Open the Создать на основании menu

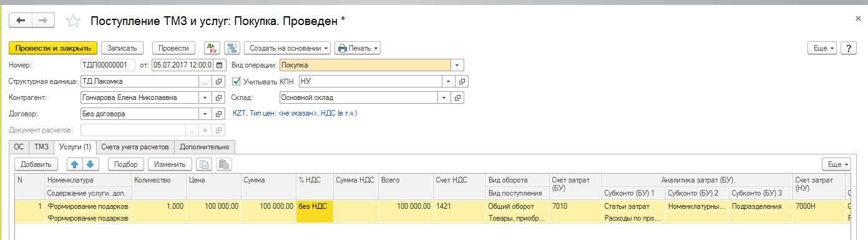pyautogui.click(x=287, y=48)
